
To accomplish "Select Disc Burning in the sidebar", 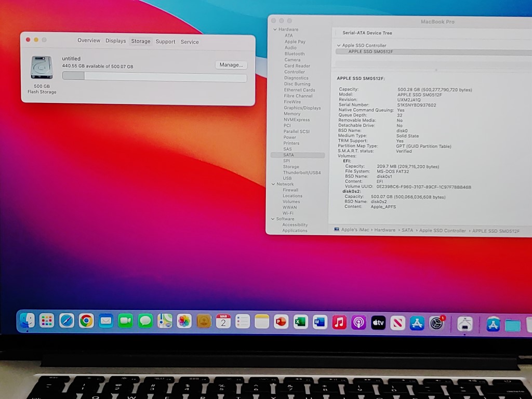I will 297,84.
